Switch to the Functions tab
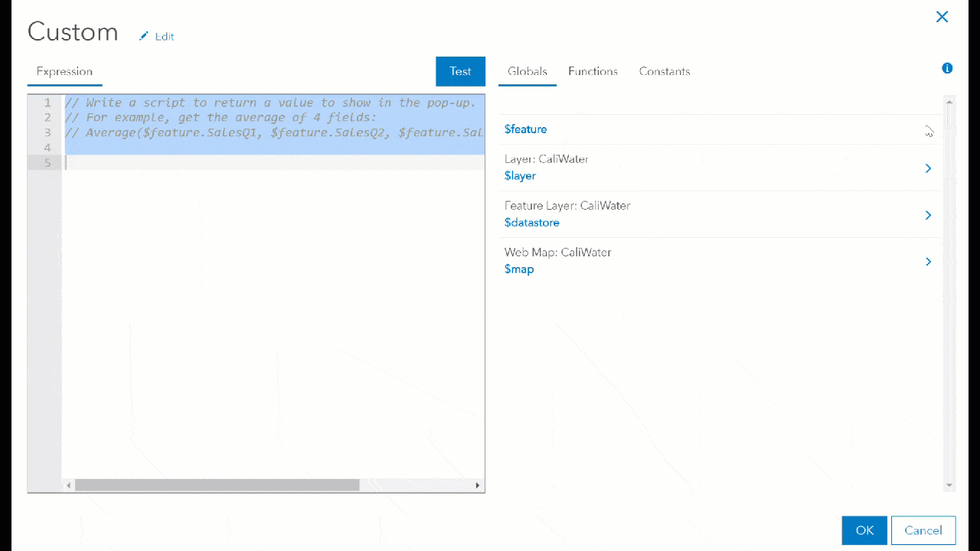 593,71
